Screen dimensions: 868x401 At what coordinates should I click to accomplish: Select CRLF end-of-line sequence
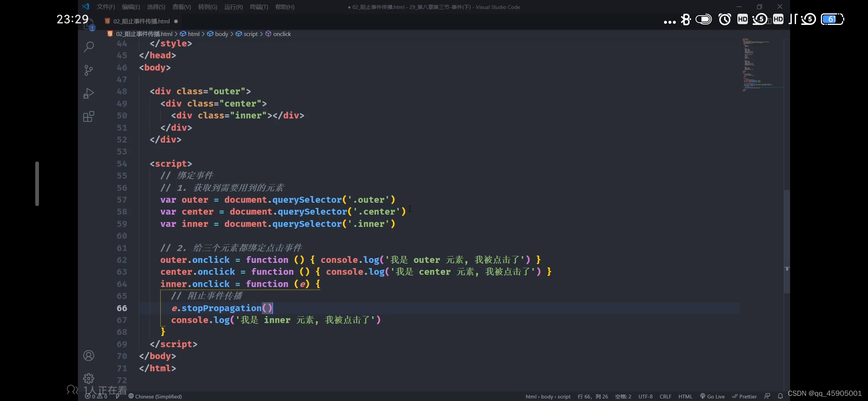click(665, 396)
